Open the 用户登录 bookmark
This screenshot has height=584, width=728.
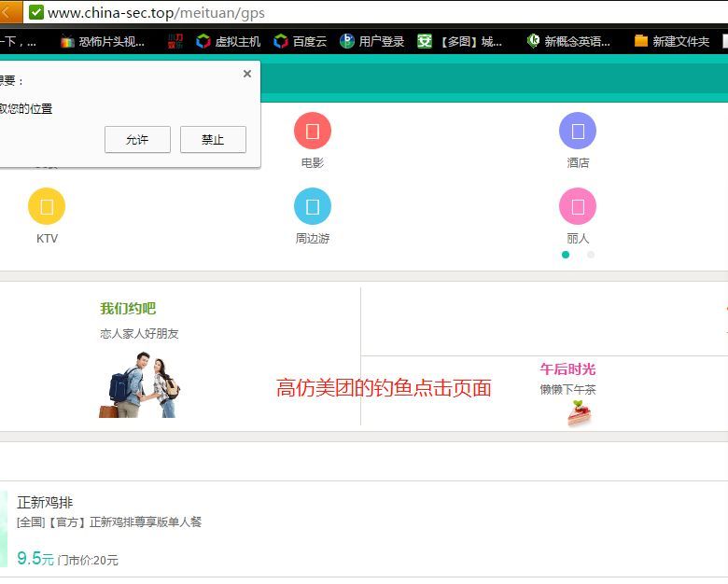coord(371,42)
